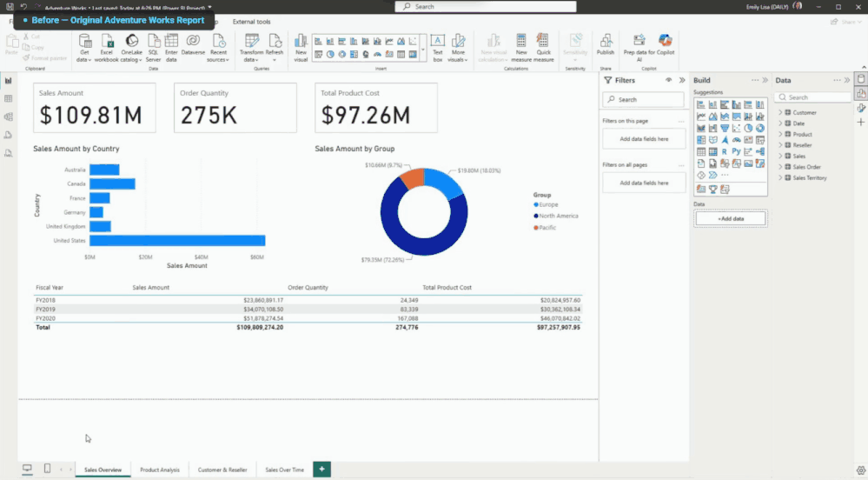Click the +Add data button
Viewport: 868px width, 480px height.
(731, 219)
